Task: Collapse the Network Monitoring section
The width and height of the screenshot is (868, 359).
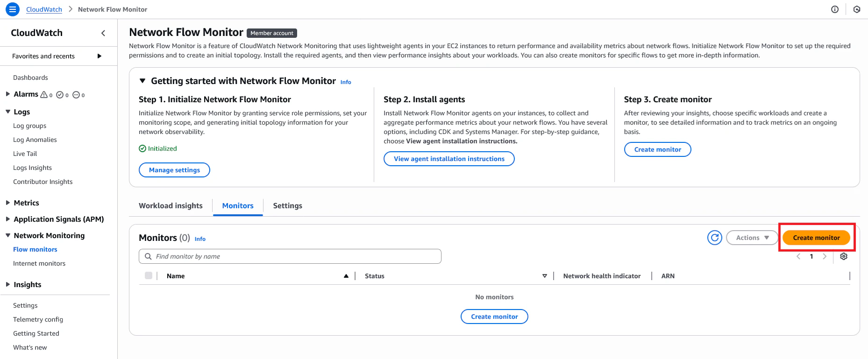Action: coord(8,235)
